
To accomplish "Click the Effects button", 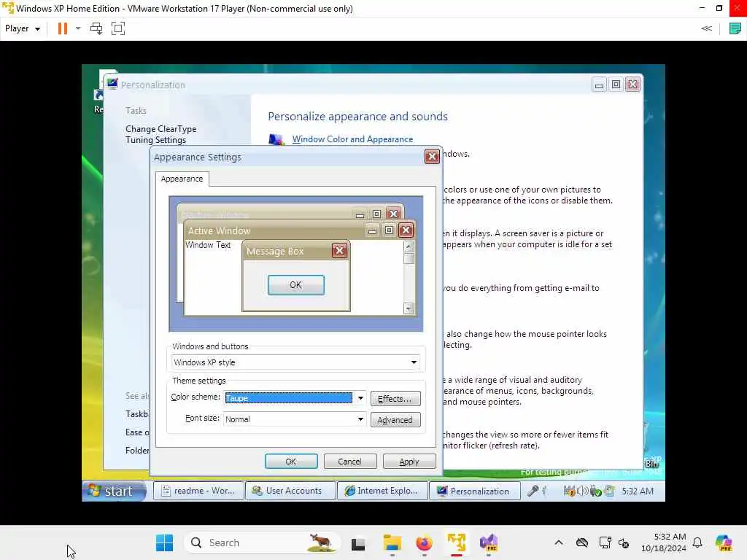I will [x=395, y=399].
